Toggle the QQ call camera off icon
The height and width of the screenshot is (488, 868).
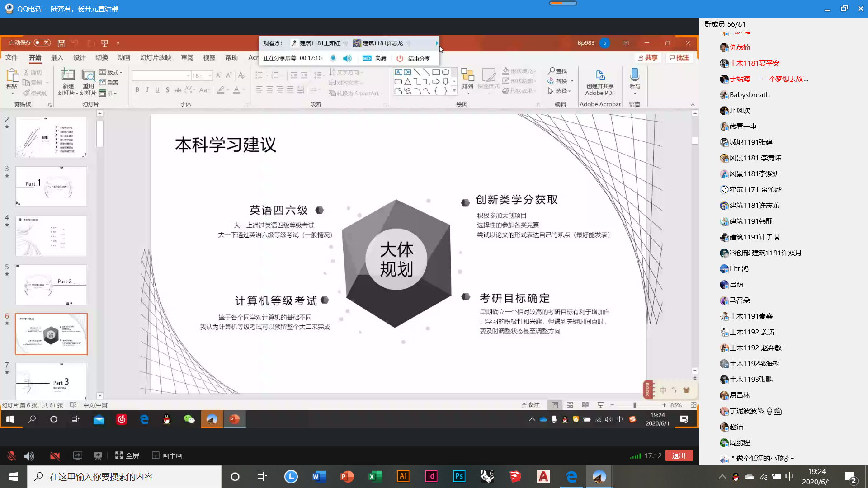(x=55, y=455)
